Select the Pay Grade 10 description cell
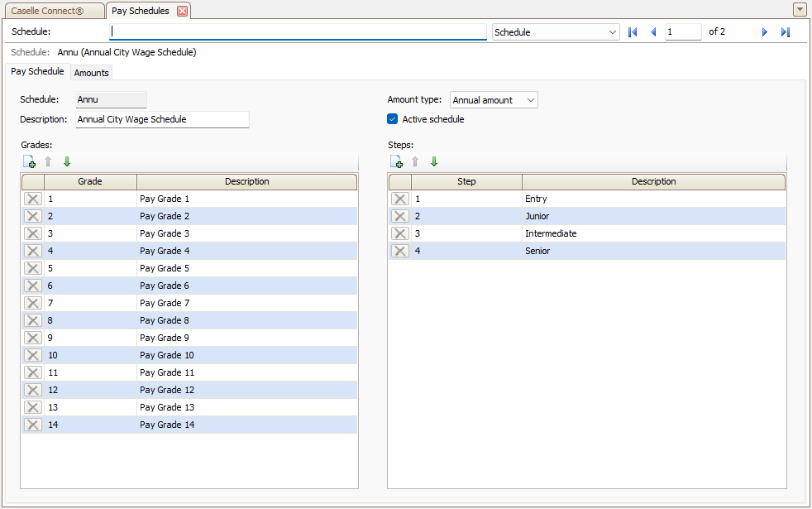 247,355
